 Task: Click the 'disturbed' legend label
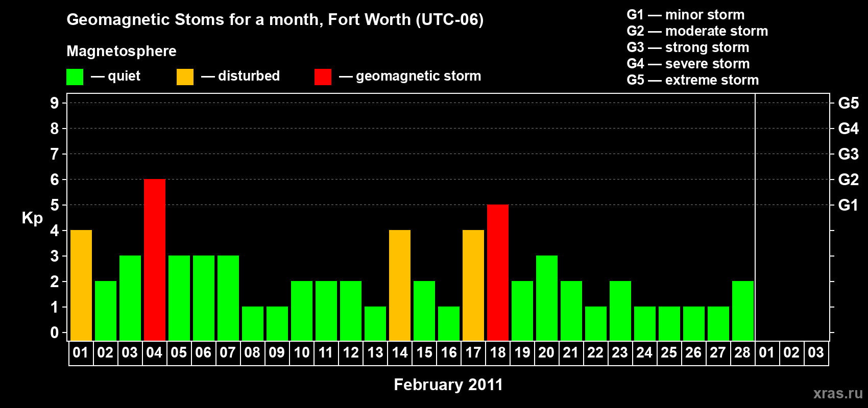point(249,76)
